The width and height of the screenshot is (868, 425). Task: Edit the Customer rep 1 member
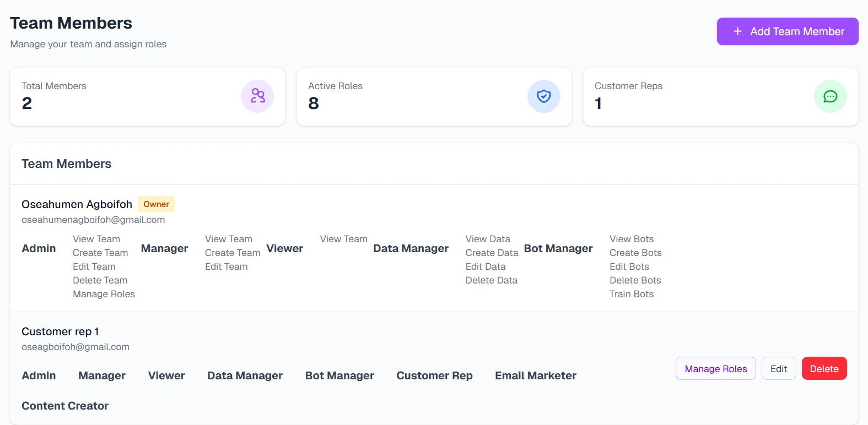point(778,369)
